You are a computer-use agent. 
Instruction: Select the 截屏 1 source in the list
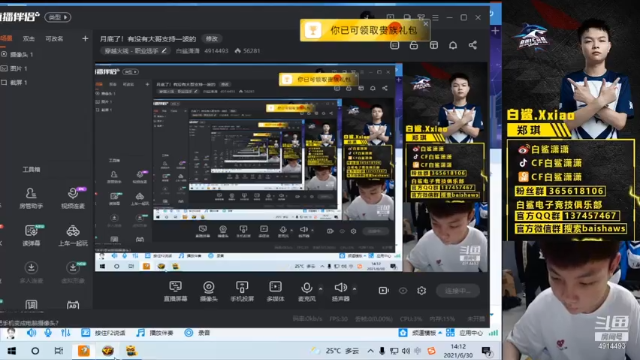[15, 82]
